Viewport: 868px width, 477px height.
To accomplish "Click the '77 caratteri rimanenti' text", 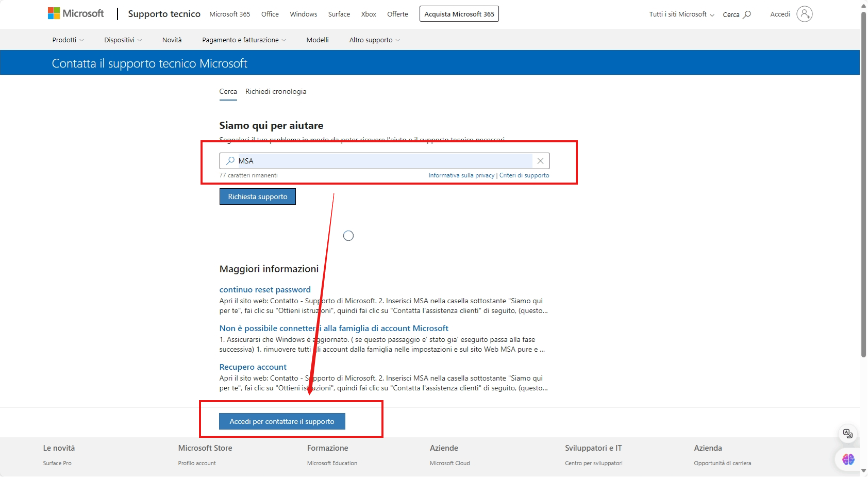I will (248, 175).
